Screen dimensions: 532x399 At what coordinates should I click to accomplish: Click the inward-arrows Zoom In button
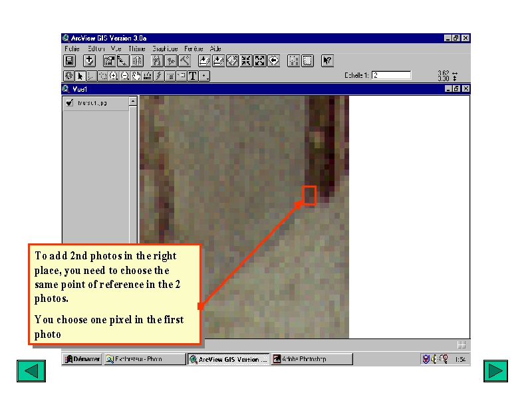coord(246,61)
